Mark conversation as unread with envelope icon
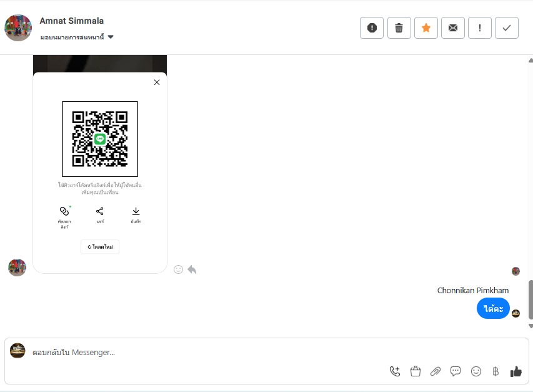This screenshot has height=392, width=533. click(453, 28)
